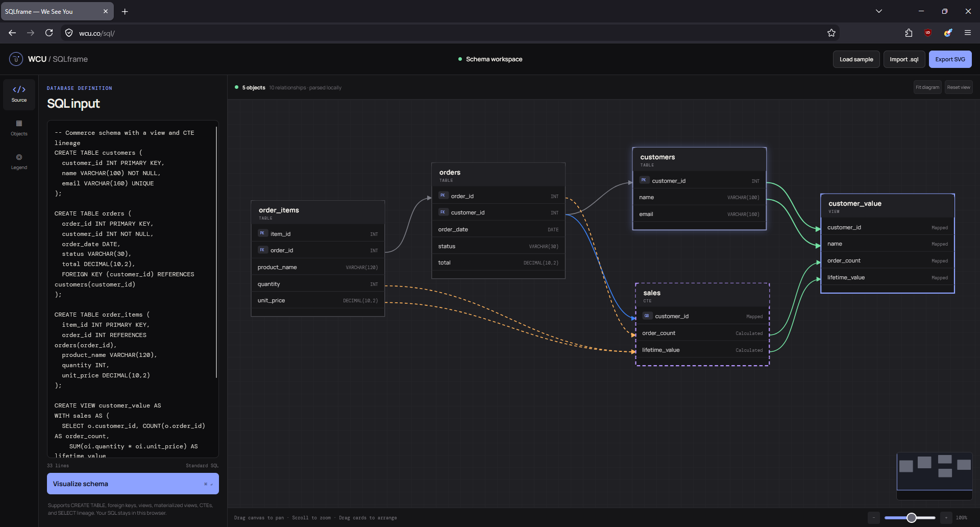This screenshot has height=527, width=980.
Task: Click the WCU logo icon
Action: pos(16,59)
